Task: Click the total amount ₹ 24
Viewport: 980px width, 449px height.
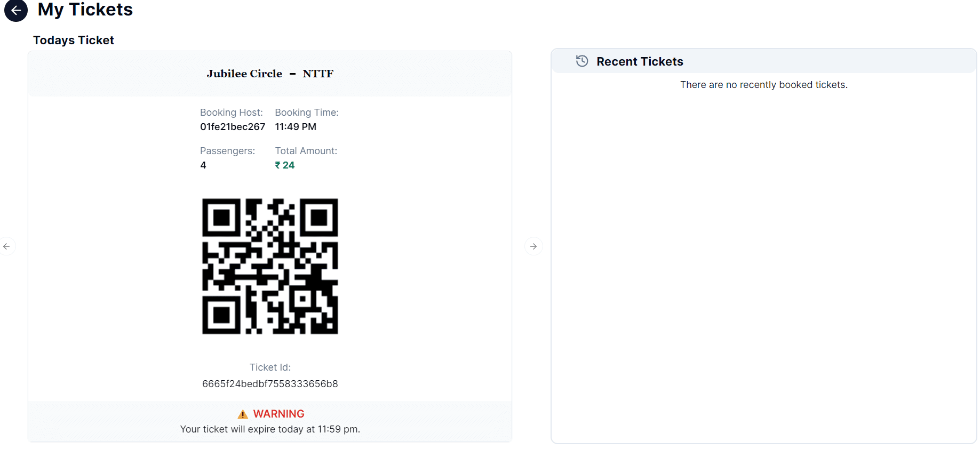Action: [x=285, y=165]
